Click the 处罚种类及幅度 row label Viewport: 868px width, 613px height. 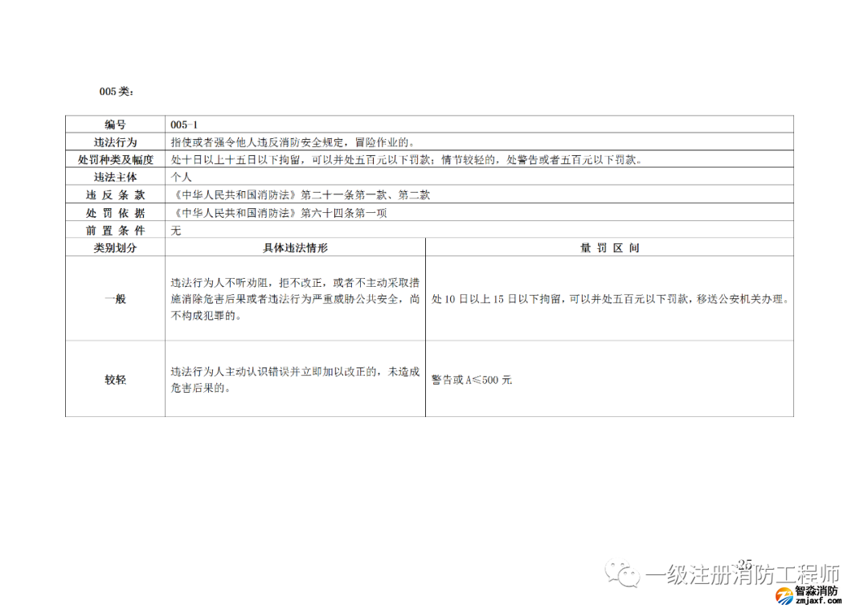pos(115,159)
